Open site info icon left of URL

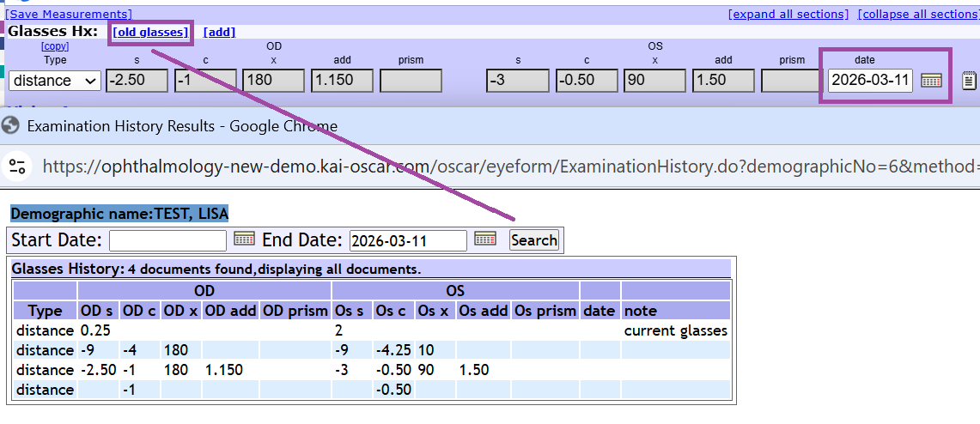[x=17, y=166]
